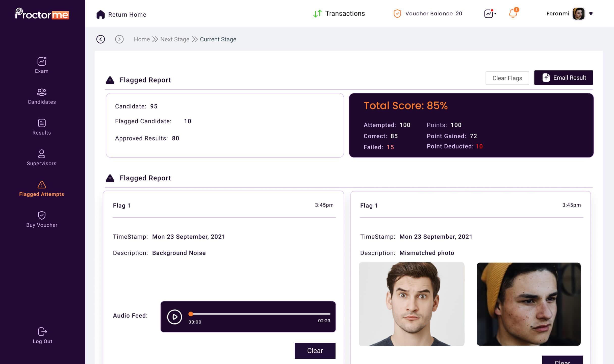Go forward with the right breadcrumb arrow

click(119, 39)
